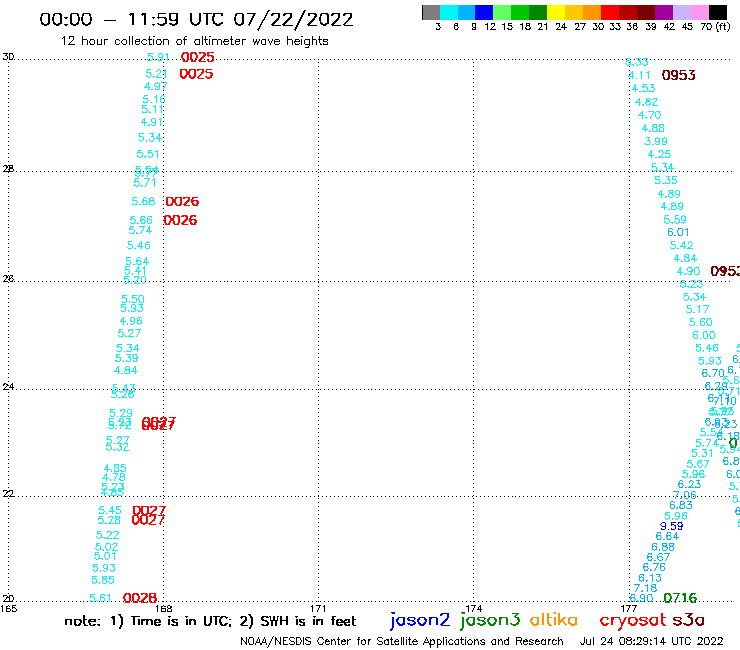
Task: Click the dark red 0953 marker beside 4.11
Action: (679, 76)
